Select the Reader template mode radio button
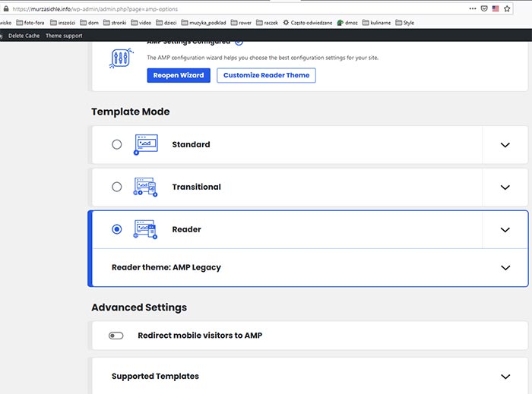This screenshot has height=394, width=532. tap(117, 229)
